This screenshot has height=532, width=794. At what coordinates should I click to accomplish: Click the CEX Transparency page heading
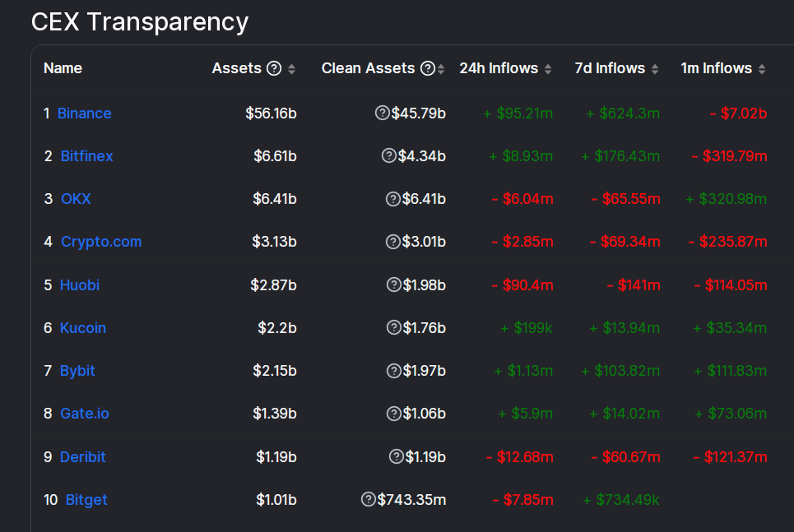point(140,22)
